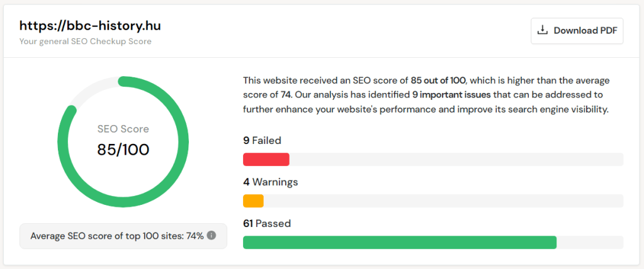Open the 61 Passed label

267,224
